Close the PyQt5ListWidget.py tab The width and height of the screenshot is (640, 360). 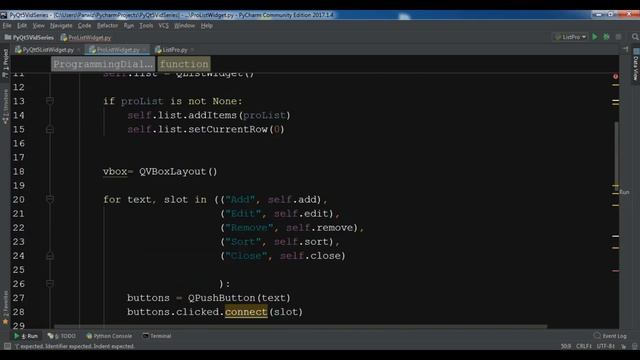[78, 50]
